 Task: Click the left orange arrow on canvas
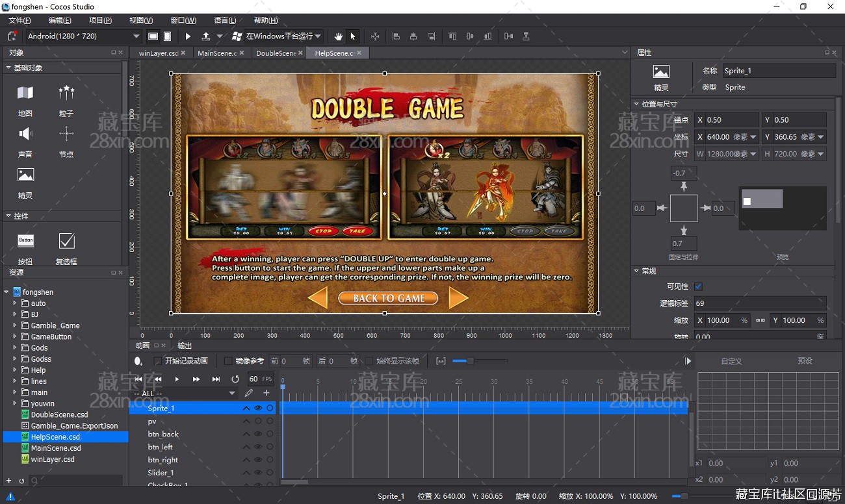coord(317,298)
